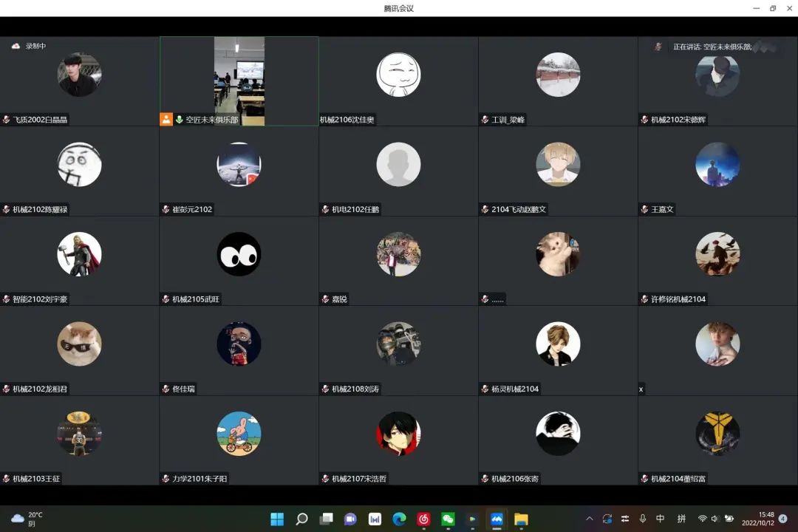Viewport: 798px width, 532px height.
Task: Click muted mic icon beside 飞质2002白晶晶
Action: pos(6,120)
